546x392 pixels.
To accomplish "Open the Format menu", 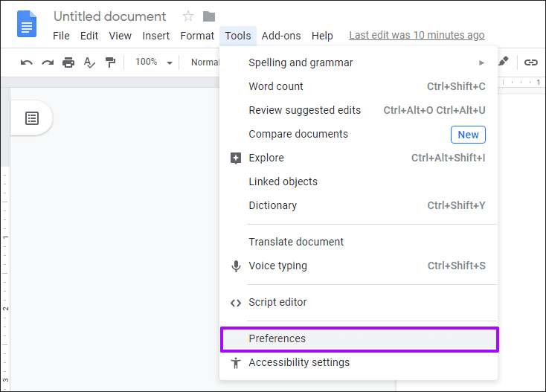I will (197, 36).
